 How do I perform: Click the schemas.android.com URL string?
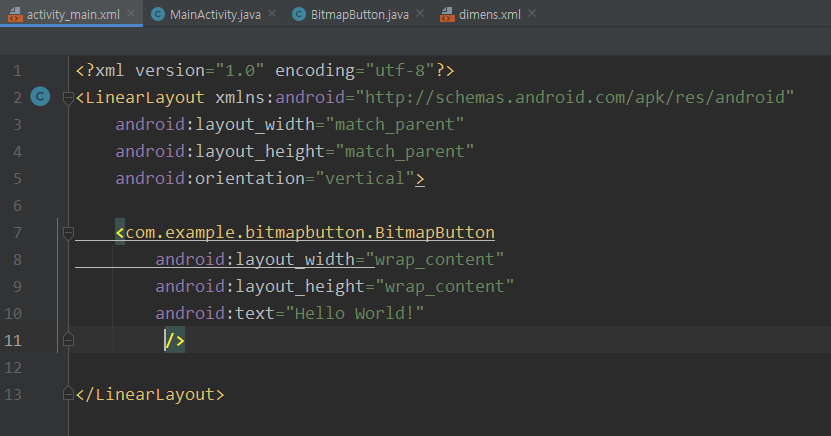(575, 97)
